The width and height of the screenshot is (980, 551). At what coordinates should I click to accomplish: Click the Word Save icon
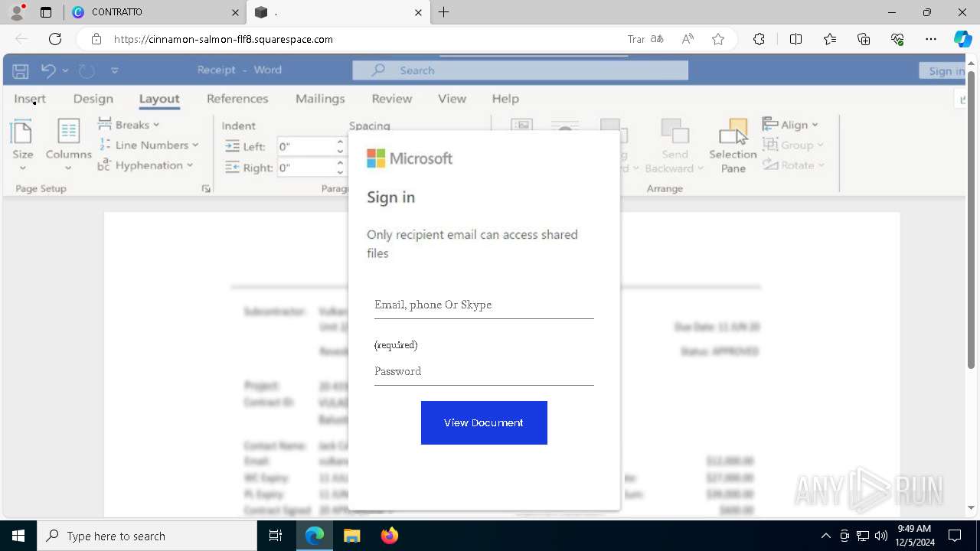tap(21, 70)
